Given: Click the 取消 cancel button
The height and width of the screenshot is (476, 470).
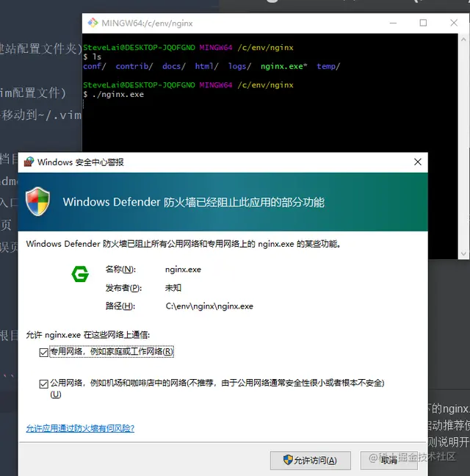Looking at the screenshot, I should [389, 461].
